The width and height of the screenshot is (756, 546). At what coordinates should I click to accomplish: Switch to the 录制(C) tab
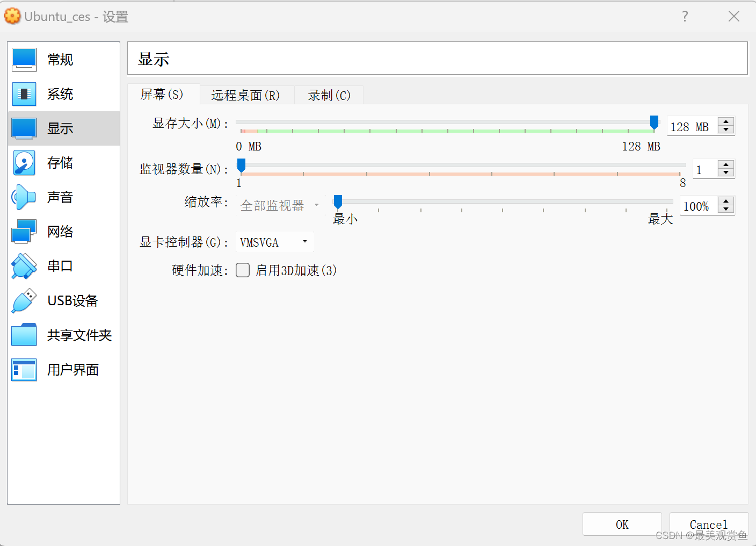tap(329, 95)
